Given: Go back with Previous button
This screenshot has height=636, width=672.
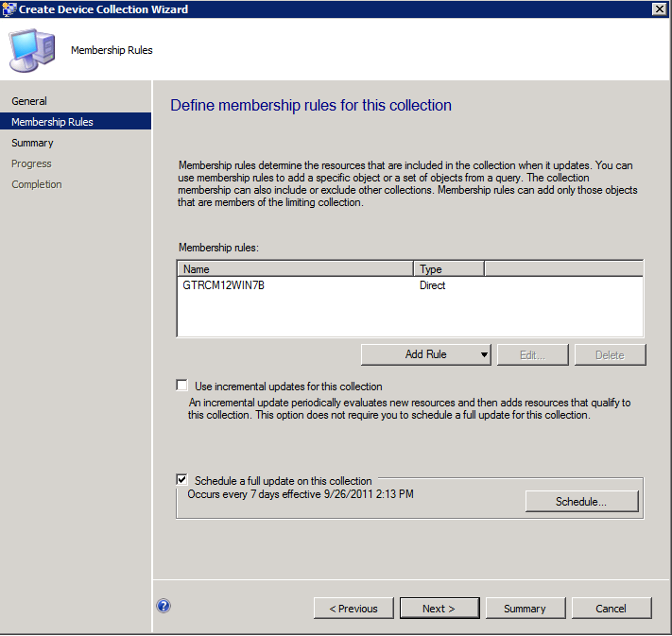Looking at the screenshot, I should (353, 609).
